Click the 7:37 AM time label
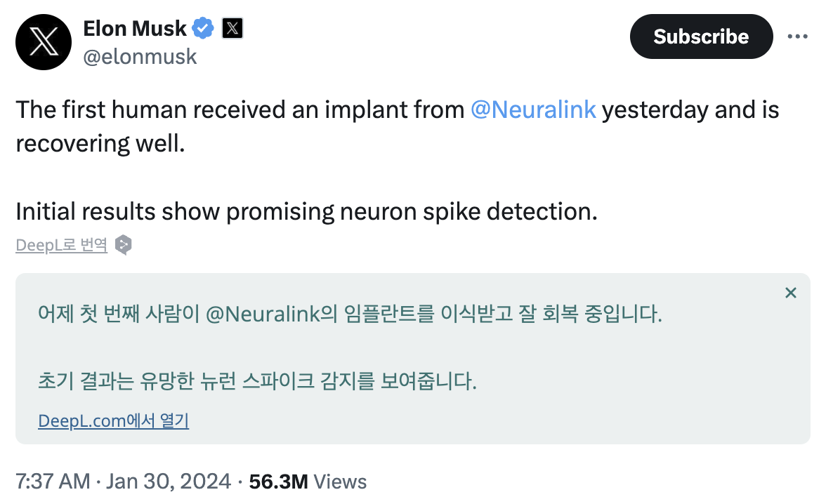Viewport: 826px width, 504px height. click(x=53, y=482)
